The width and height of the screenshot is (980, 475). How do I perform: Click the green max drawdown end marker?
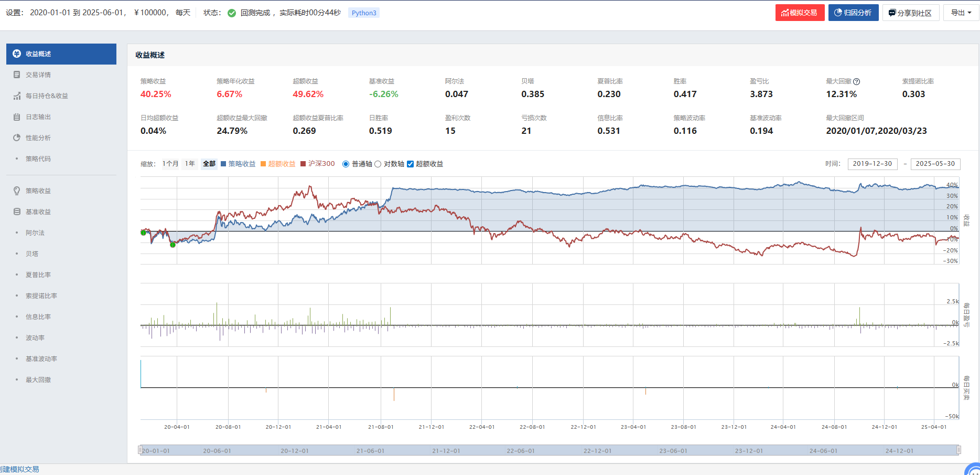point(173,245)
